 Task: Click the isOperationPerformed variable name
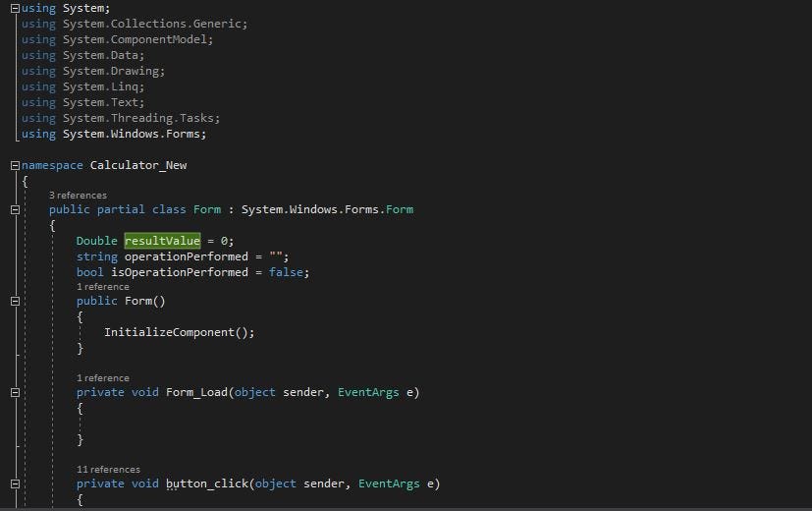pyautogui.click(x=179, y=272)
